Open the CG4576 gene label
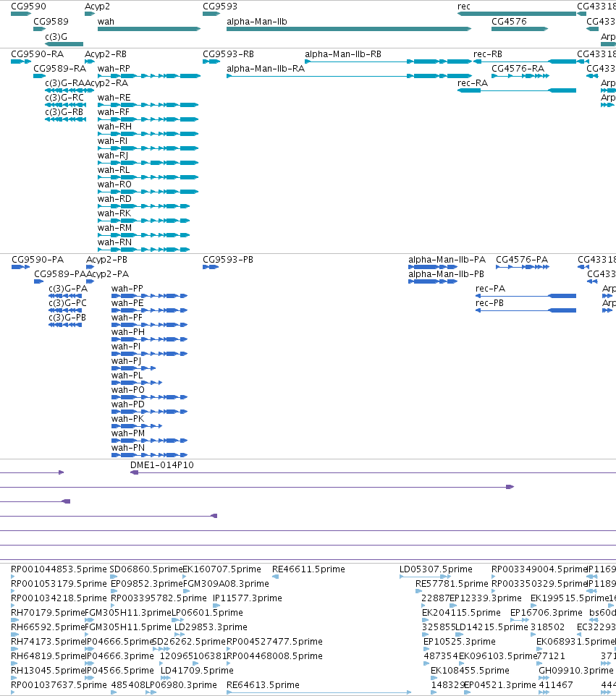616x696 pixels. click(x=509, y=22)
